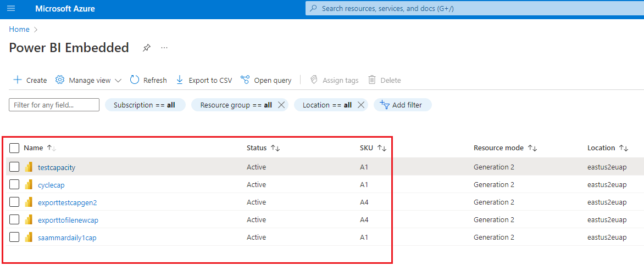Open the Azure portal hamburger menu
The height and width of the screenshot is (277, 644).
(x=11, y=9)
